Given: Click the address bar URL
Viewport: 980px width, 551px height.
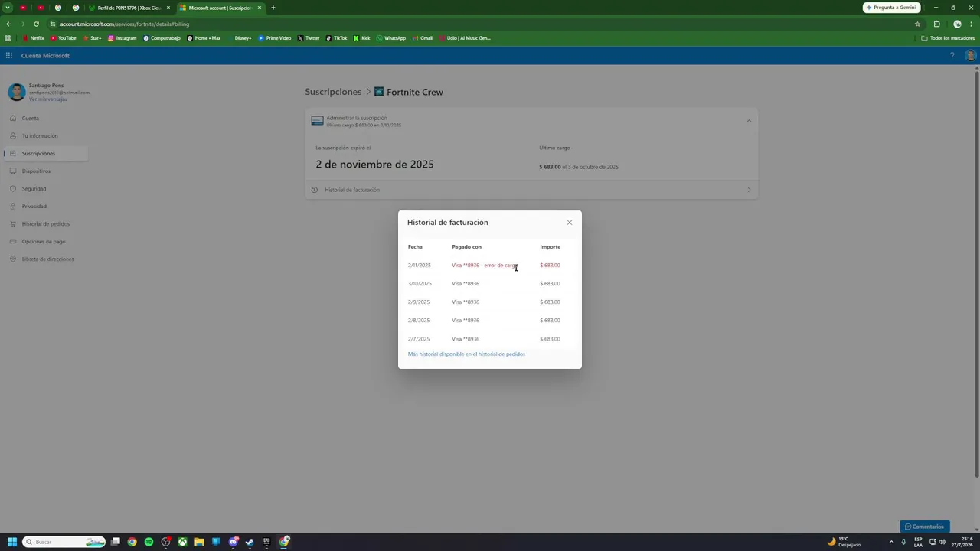Looking at the screenshot, I should click(x=125, y=24).
